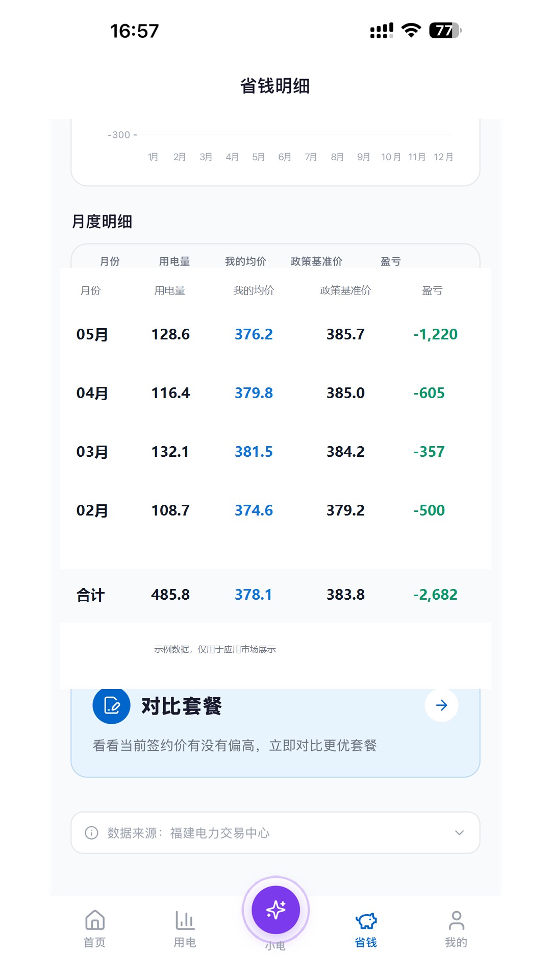Screen dimensions: 551x980
Task: Select the 03月 row label
Action: click(x=92, y=452)
